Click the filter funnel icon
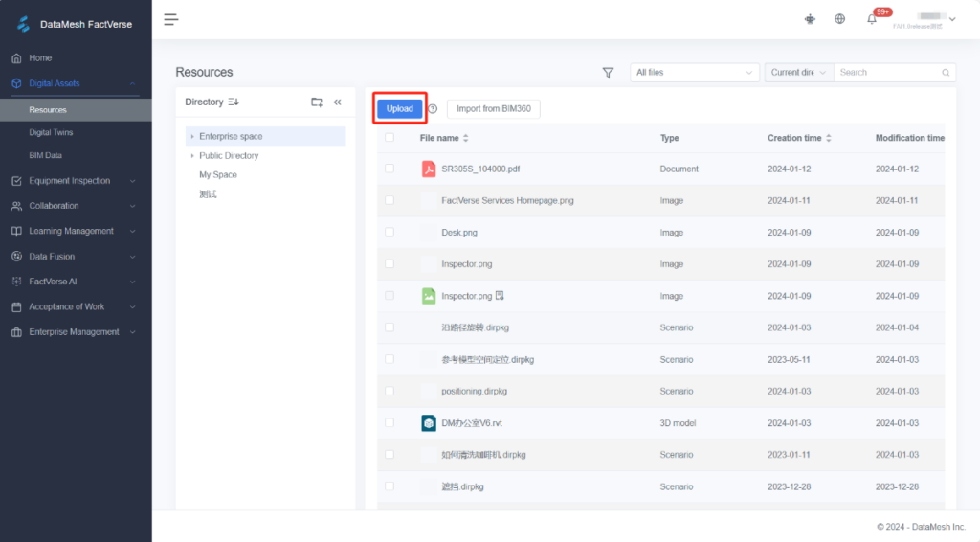The width and height of the screenshot is (980, 542). coord(608,73)
